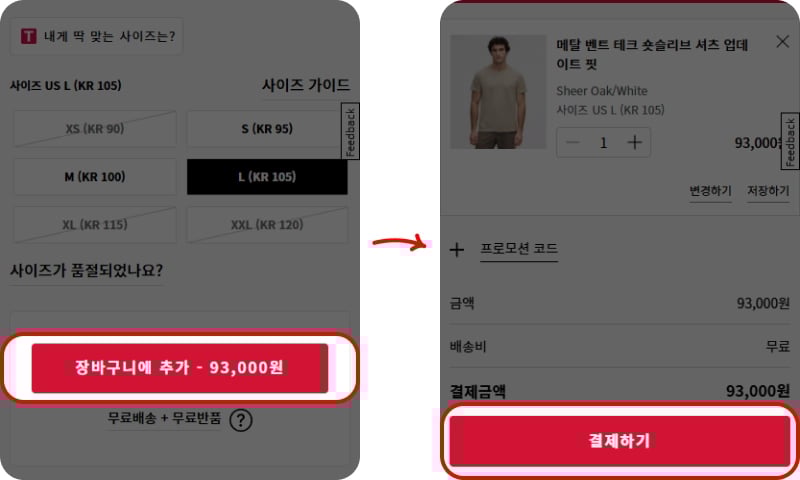The height and width of the screenshot is (480, 800).
Task: Remove cart item with X icon
Action: (x=782, y=42)
